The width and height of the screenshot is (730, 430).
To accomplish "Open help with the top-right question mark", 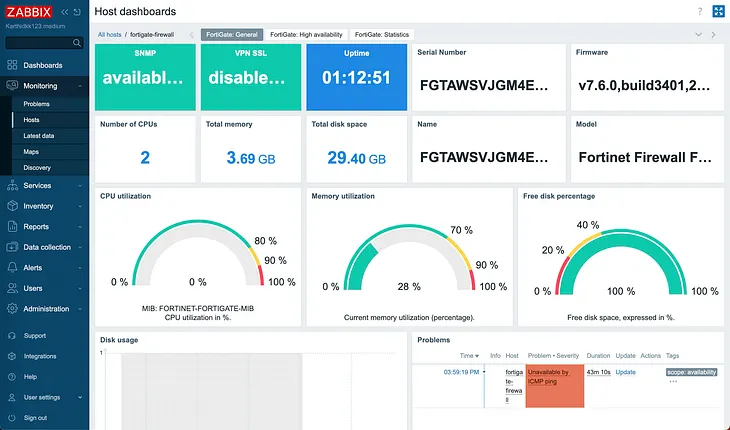I will pos(700,12).
